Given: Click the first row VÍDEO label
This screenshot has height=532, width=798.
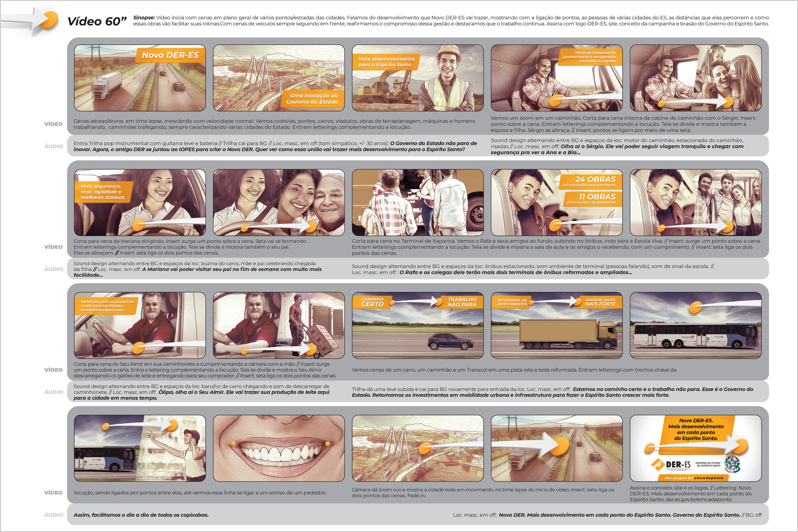Looking at the screenshot, I should tap(53, 124).
